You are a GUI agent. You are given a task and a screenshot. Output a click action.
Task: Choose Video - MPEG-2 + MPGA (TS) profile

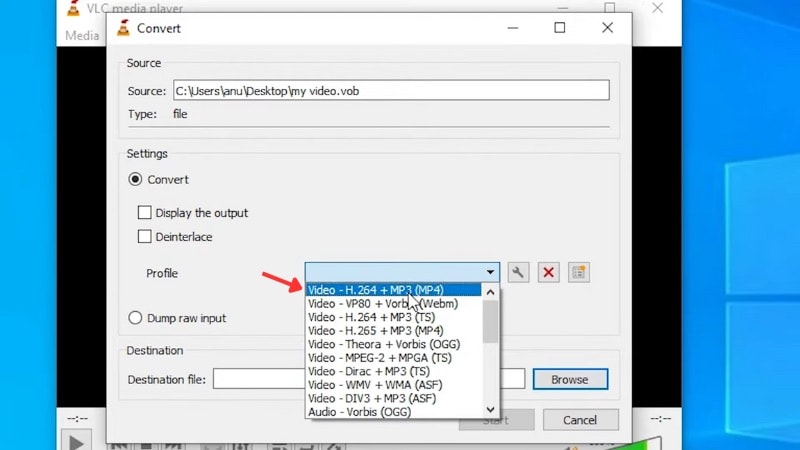pos(393,358)
